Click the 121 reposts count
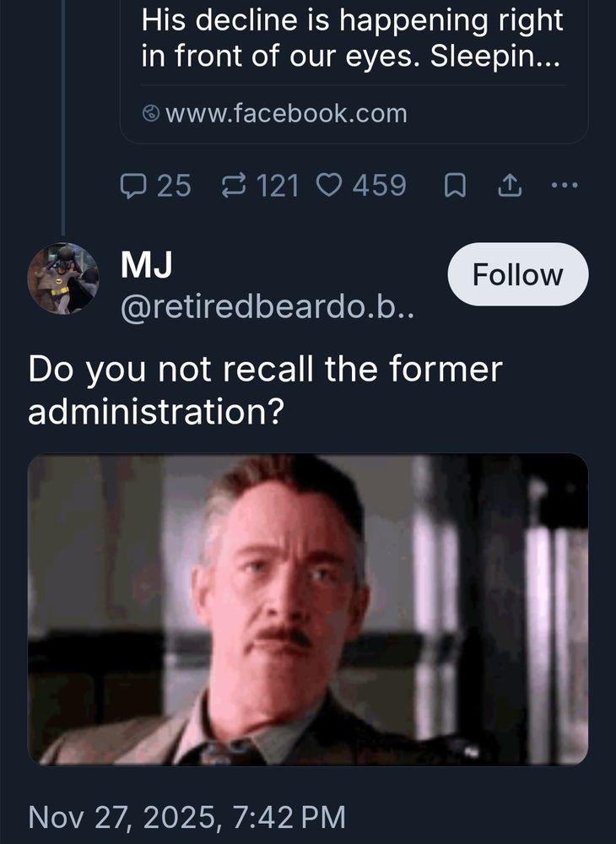The image size is (616, 844). tap(278, 186)
